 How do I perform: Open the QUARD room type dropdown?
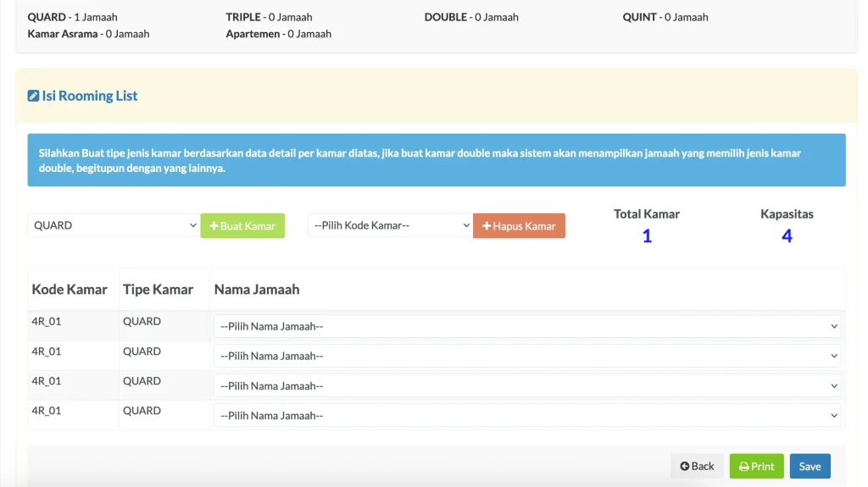pyautogui.click(x=114, y=225)
